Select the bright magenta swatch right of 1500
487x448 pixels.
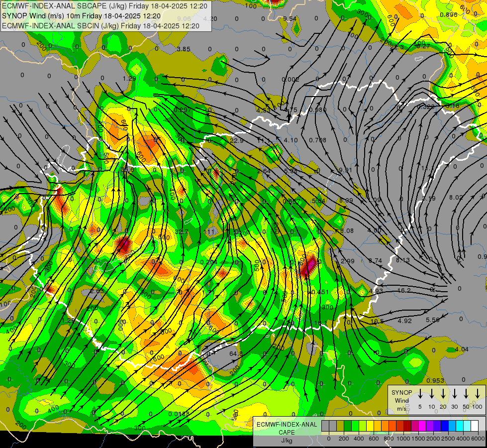pos(422,426)
